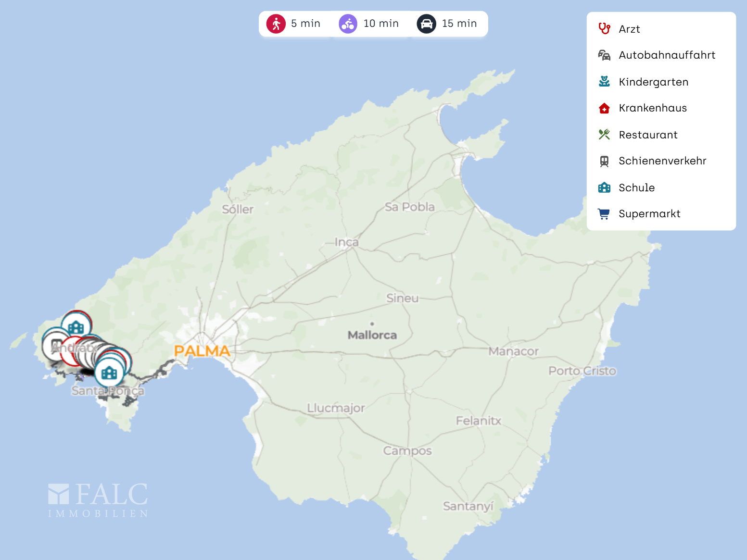The image size is (747, 560).
Task: Select the 5 min walking option
Action: 294,24
